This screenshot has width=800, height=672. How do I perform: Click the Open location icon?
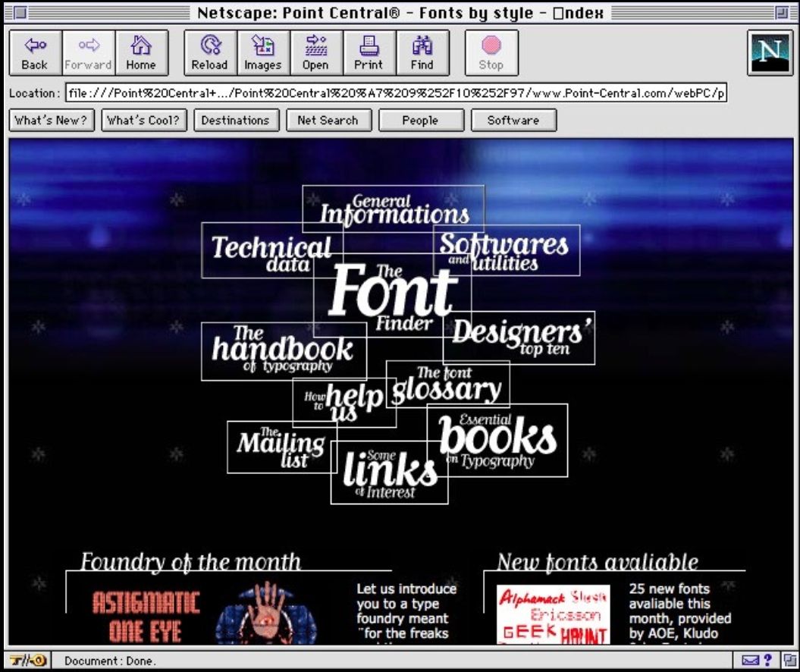(315, 53)
